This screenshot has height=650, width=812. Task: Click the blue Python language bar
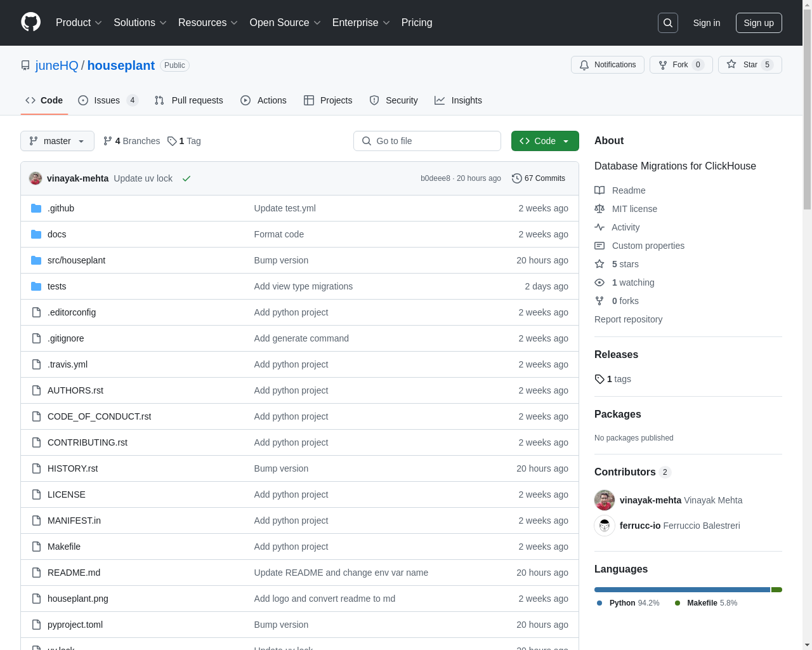coord(682,590)
